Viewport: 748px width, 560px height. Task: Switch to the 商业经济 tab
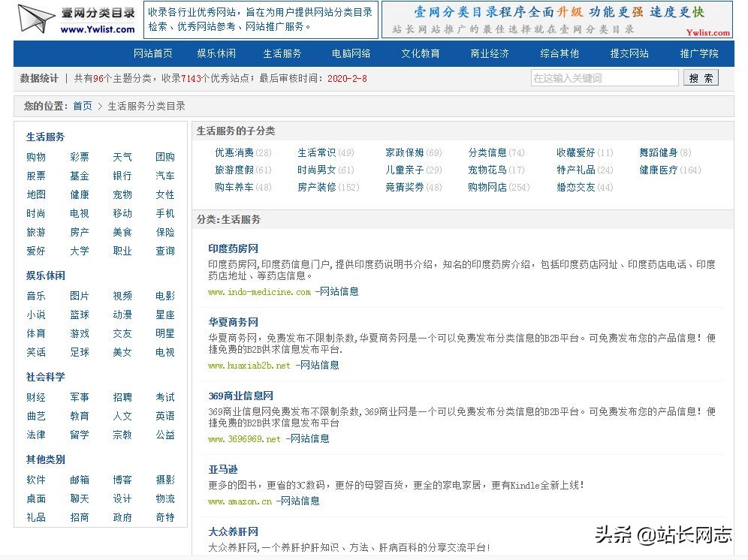coord(489,53)
